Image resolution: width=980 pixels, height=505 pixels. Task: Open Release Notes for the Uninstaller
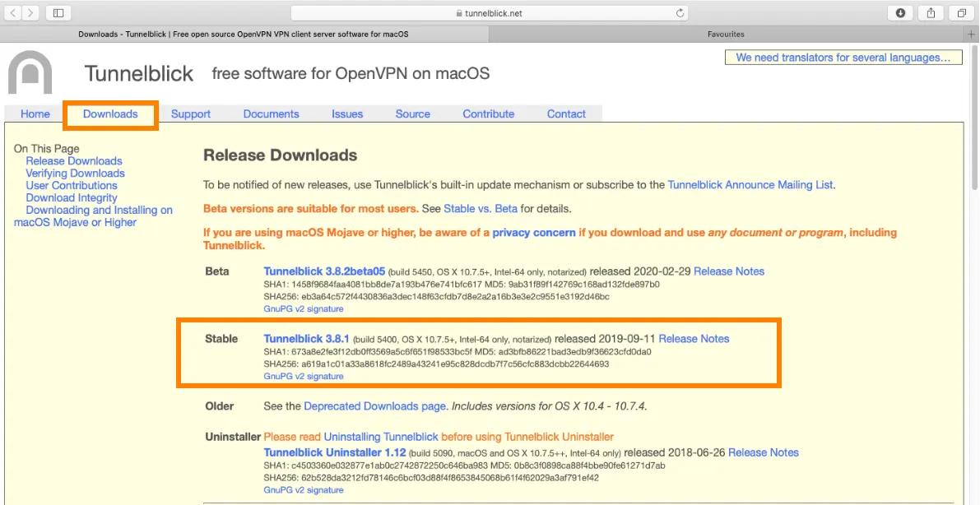pos(763,452)
